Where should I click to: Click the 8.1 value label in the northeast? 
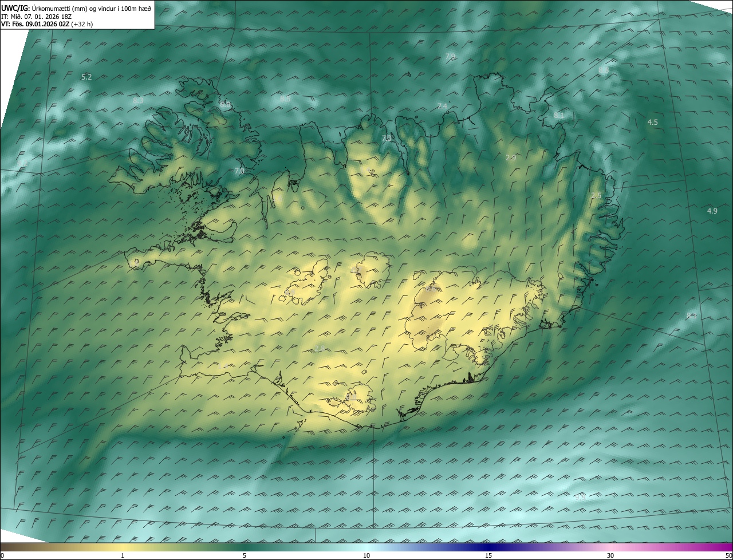pyautogui.click(x=559, y=115)
